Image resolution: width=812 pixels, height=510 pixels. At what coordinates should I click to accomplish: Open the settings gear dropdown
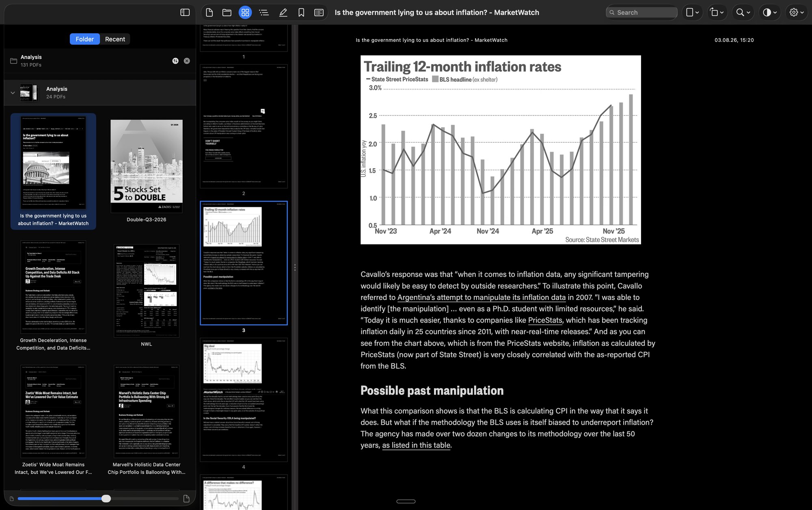coord(797,13)
